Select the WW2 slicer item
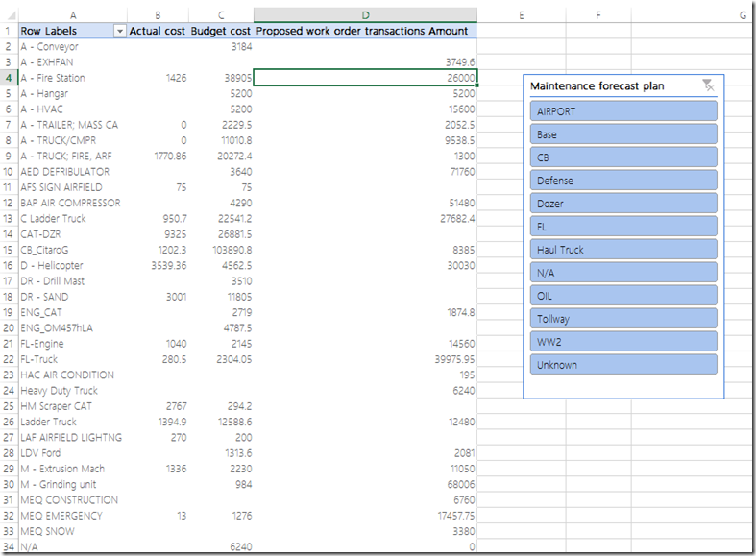Screen dimensions: 756x556 pyautogui.click(x=623, y=342)
